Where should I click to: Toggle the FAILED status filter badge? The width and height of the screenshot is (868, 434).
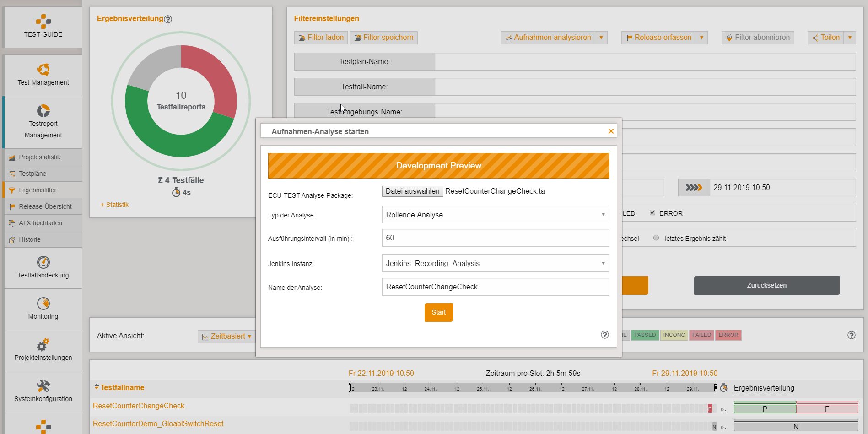coord(701,335)
